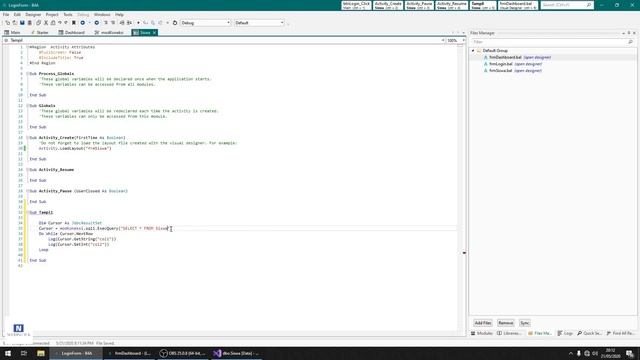Open designer for frmSiswa.bal
Viewport: 640px width, 360px height.
click(528, 71)
